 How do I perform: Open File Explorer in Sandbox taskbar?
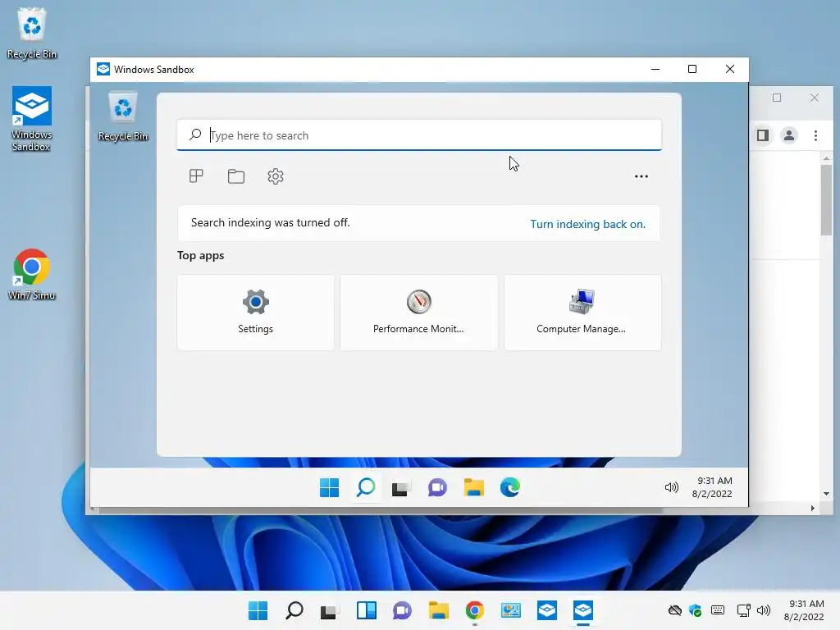click(x=473, y=487)
